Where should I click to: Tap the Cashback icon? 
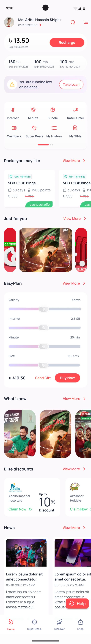(14, 128)
